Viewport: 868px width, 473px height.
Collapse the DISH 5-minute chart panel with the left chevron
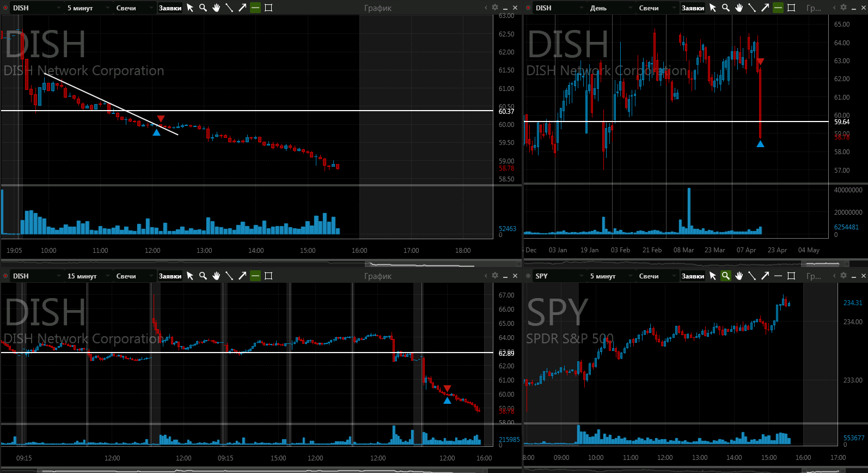click(x=486, y=8)
